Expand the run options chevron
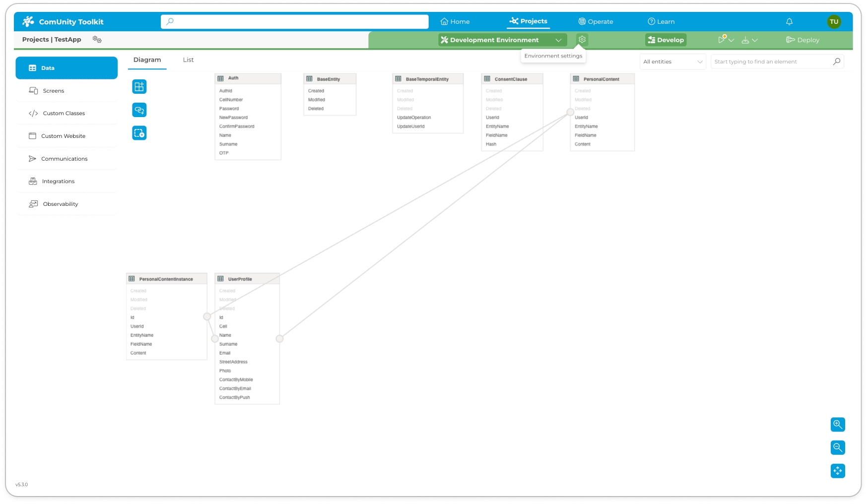This screenshot has height=504, width=867. click(731, 40)
